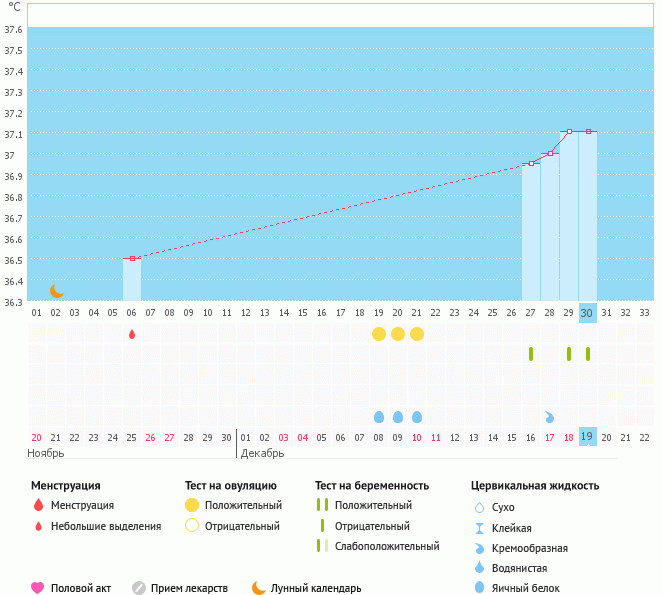
Task: Click the orange Лунный календарь legend icon
Action: pos(259,588)
